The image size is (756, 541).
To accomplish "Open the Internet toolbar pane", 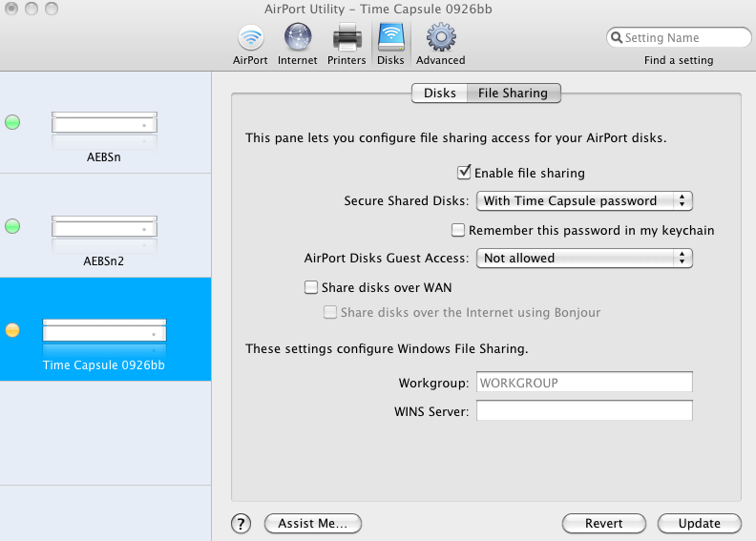I will click(x=298, y=45).
